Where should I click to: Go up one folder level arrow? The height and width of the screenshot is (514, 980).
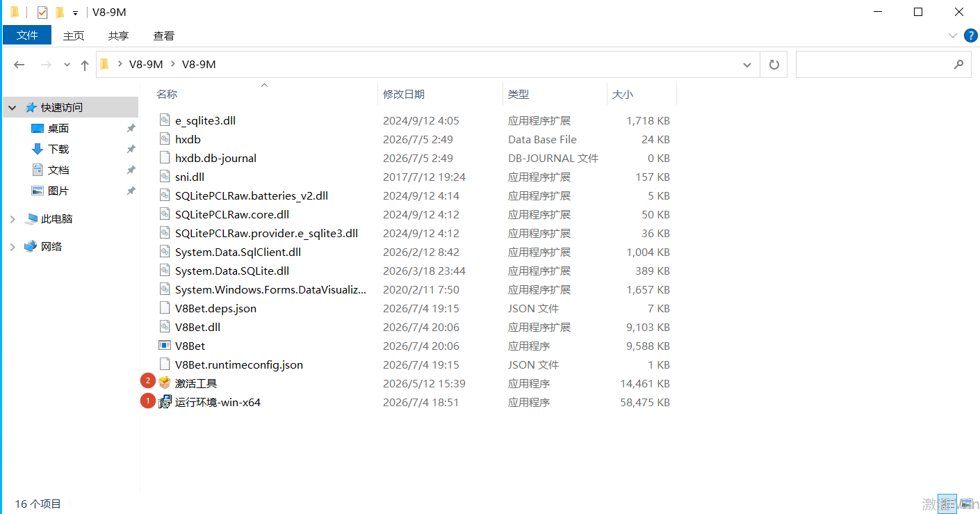point(85,65)
